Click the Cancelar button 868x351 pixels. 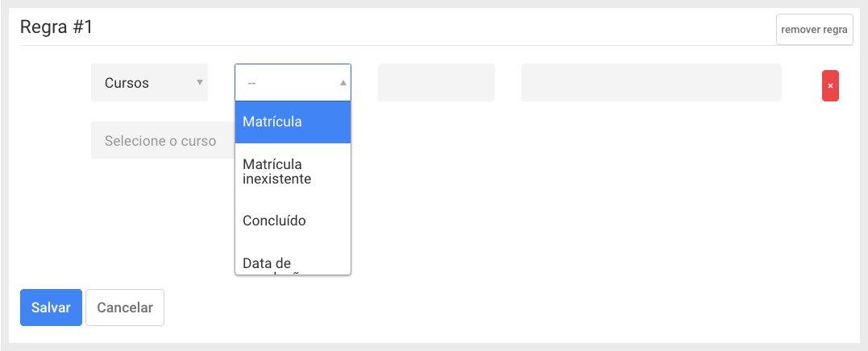(x=125, y=308)
